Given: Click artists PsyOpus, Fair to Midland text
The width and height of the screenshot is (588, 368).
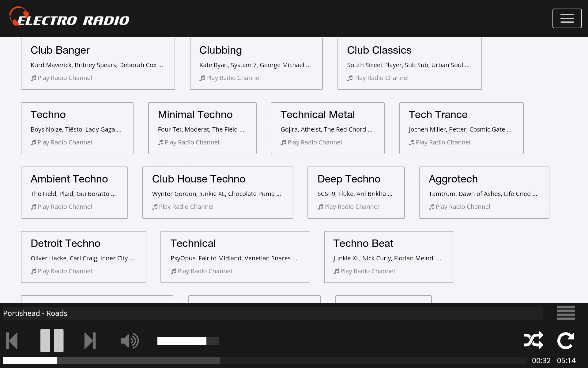Looking at the screenshot, I should tap(234, 258).
